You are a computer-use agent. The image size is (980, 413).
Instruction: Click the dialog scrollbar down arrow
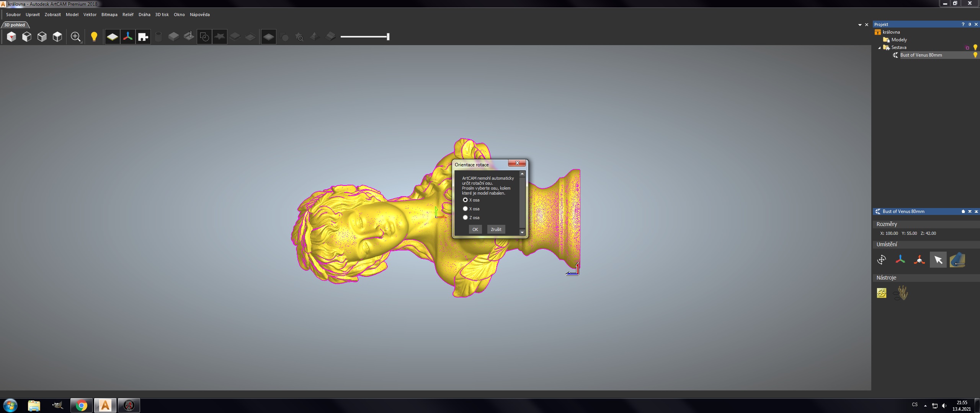click(x=522, y=233)
